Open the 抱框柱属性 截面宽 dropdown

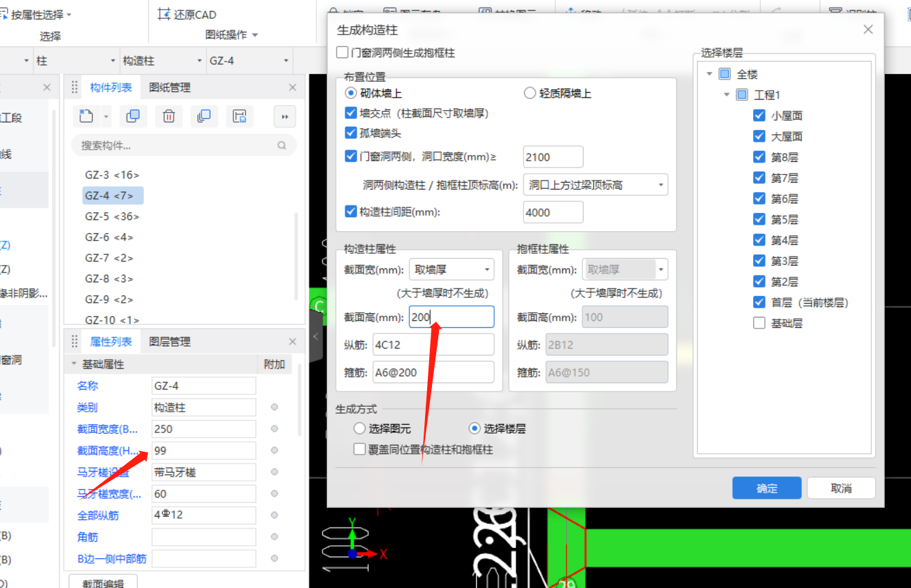pos(624,269)
